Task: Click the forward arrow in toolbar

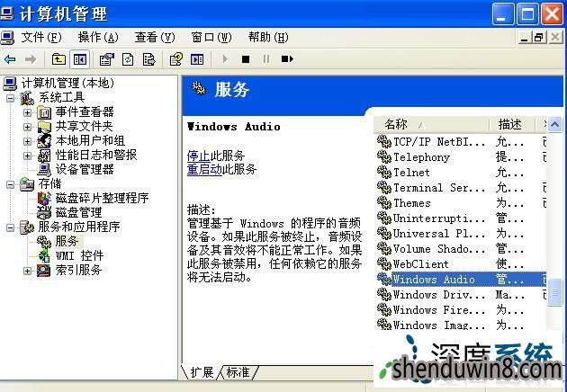Action: coord(31,59)
